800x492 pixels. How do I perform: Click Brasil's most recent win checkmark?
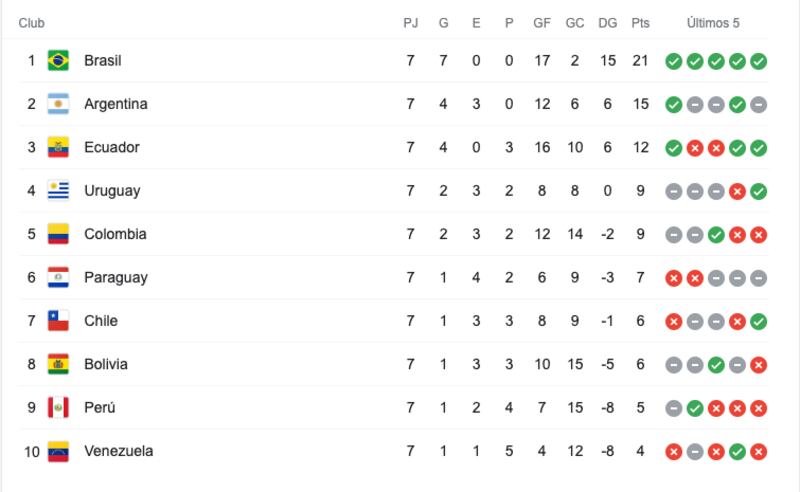point(759,61)
